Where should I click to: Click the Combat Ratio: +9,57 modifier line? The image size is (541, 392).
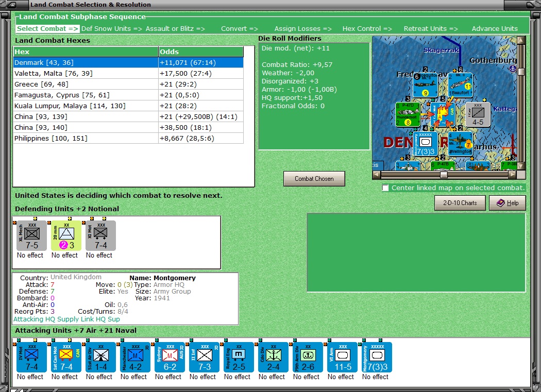point(297,64)
